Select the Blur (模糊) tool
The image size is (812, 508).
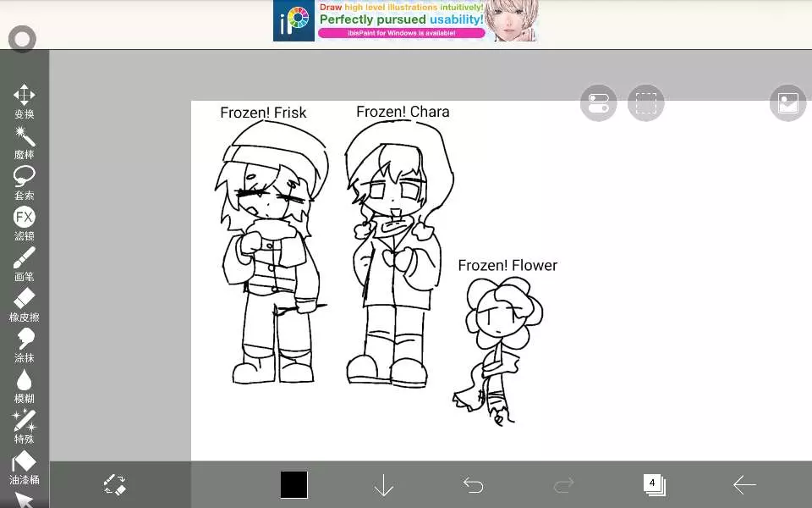click(x=25, y=387)
